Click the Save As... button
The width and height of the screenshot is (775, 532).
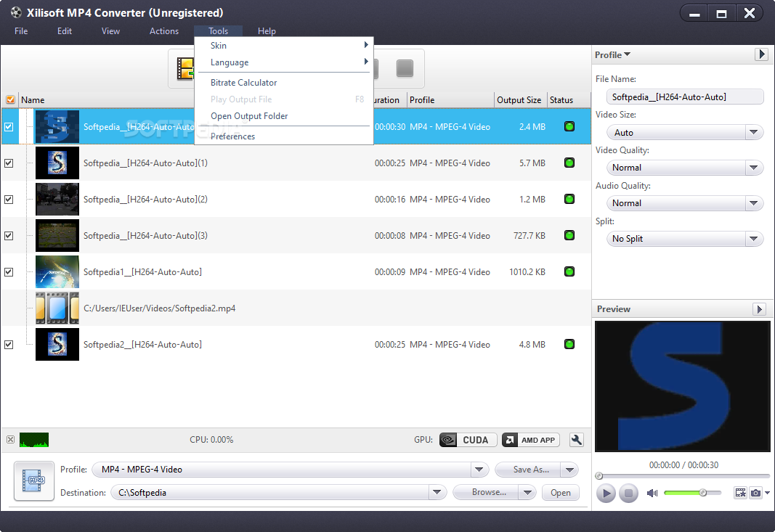pos(528,470)
